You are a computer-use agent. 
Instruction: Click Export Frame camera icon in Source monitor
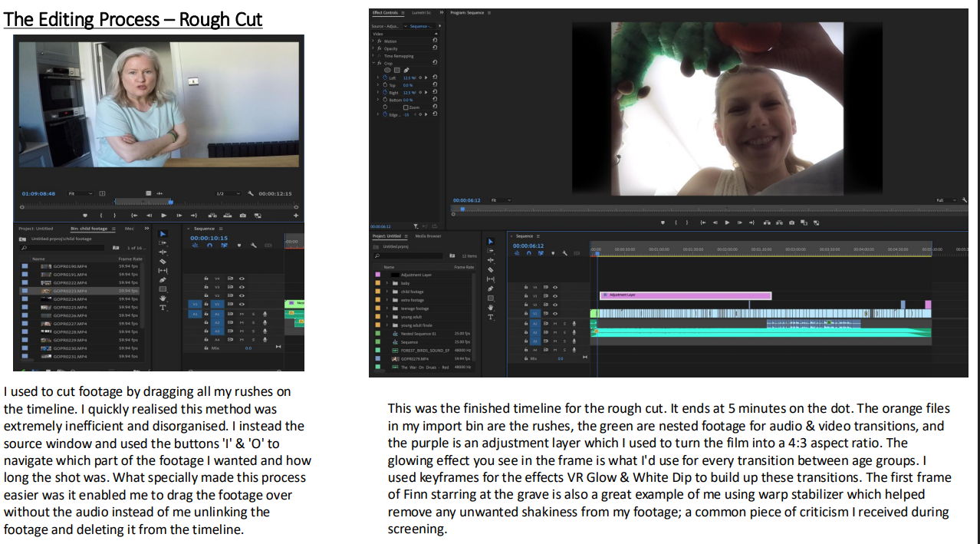click(243, 216)
